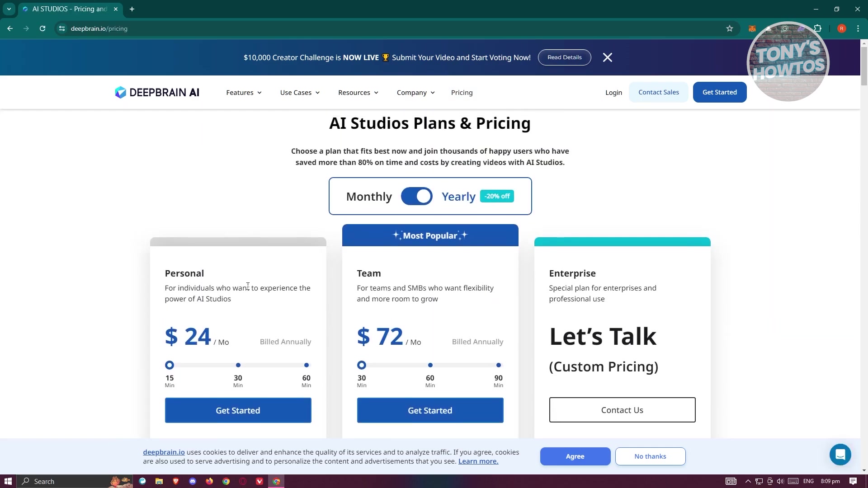This screenshot has width=868, height=488.
Task: Open the Chrome profile avatar
Action: 841,28
